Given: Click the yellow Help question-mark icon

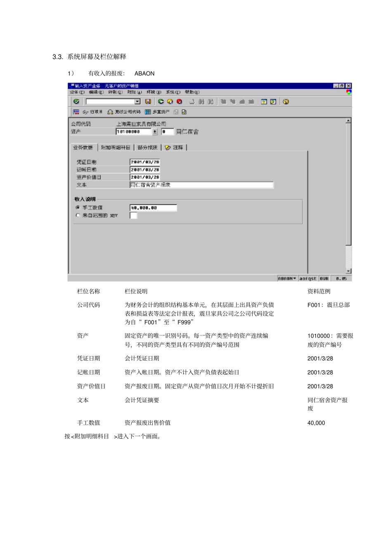Looking at the screenshot, I should pyautogui.click(x=286, y=102).
